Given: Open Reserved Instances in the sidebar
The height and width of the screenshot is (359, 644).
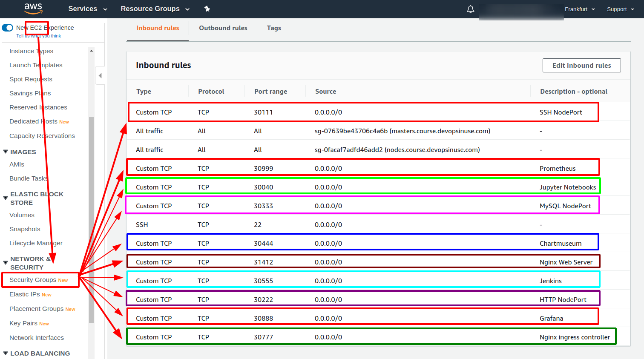Looking at the screenshot, I should [x=38, y=107].
